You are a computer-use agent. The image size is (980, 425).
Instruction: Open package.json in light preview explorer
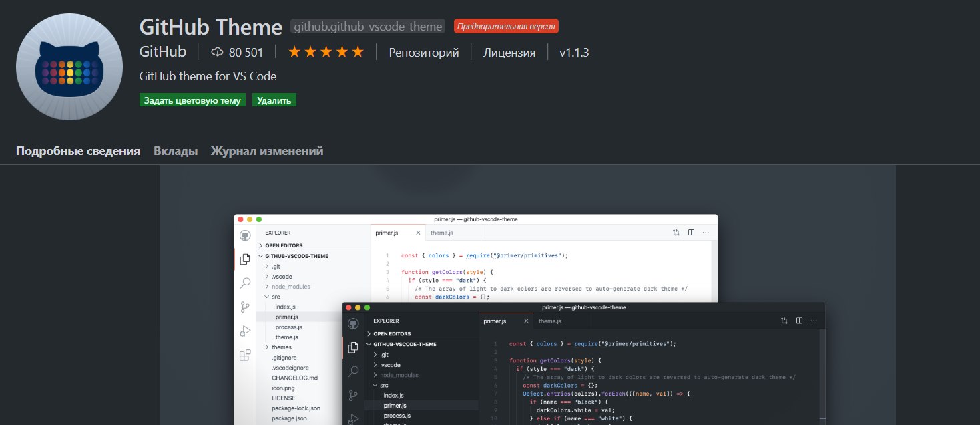[x=289, y=418]
